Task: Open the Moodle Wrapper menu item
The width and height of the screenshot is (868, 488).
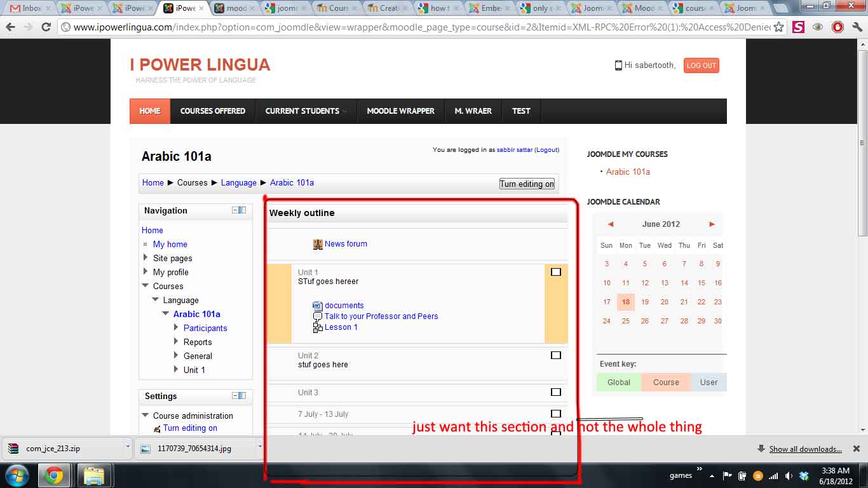Action: (x=400, y=111)
